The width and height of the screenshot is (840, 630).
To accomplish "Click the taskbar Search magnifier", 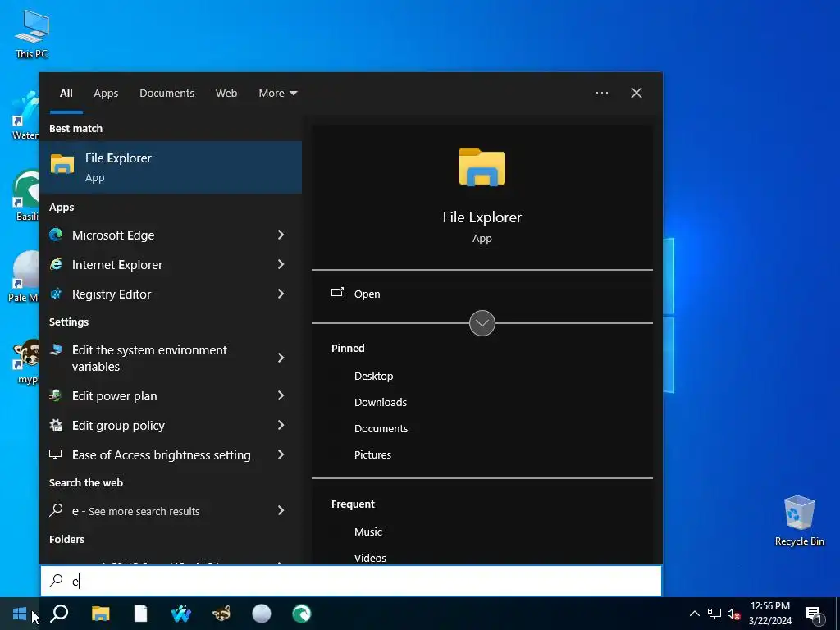I will tap(59, 614).
